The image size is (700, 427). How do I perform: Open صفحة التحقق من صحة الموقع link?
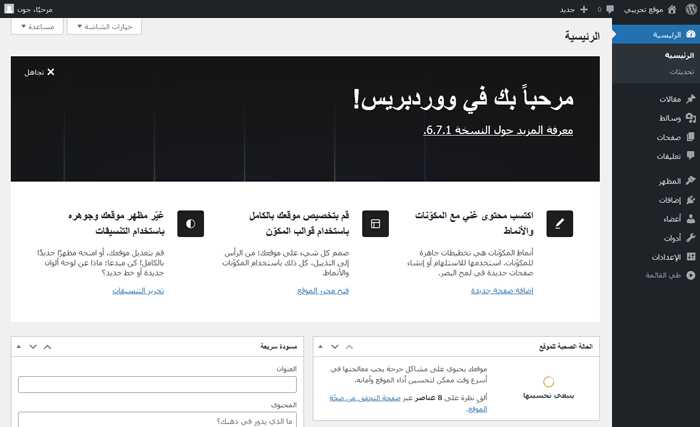coord(365,398)
